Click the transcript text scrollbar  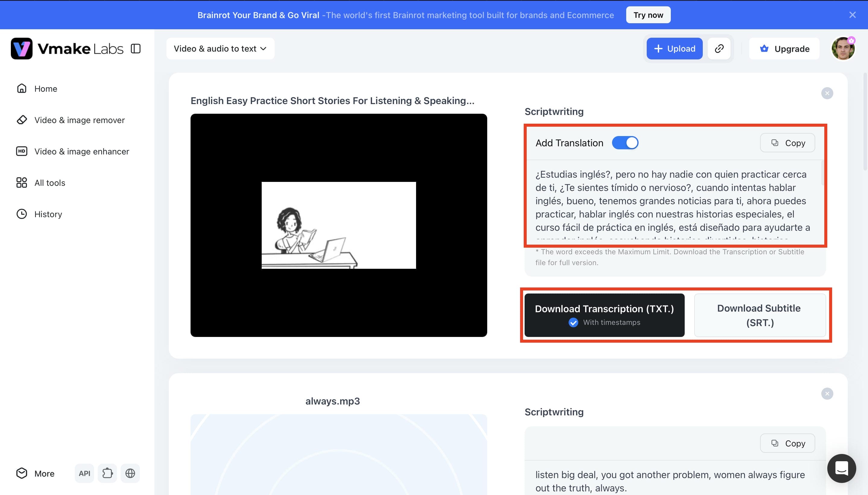pos(822,173)
